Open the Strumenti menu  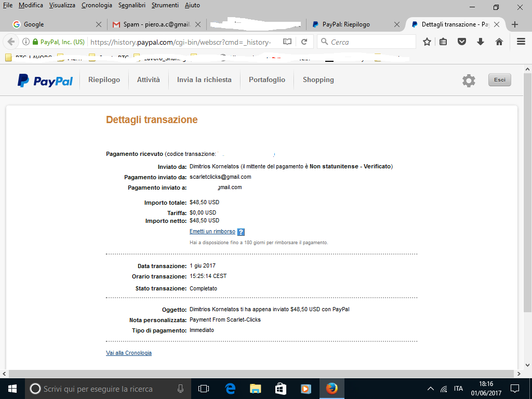tap(165, 5)
